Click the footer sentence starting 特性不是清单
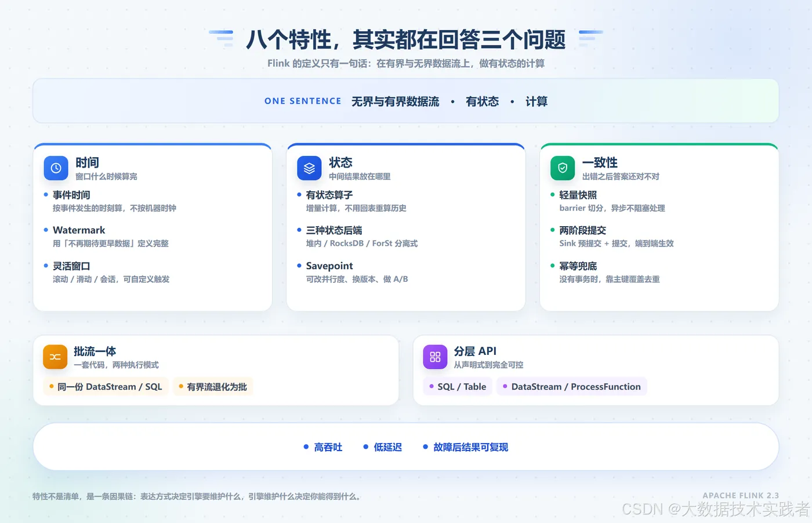812x523 pixels. point(197,496)
